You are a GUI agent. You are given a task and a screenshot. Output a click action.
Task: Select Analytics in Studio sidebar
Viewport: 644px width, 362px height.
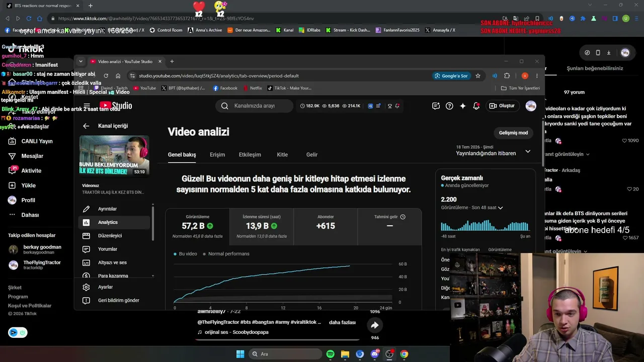(x=115, y=222)
